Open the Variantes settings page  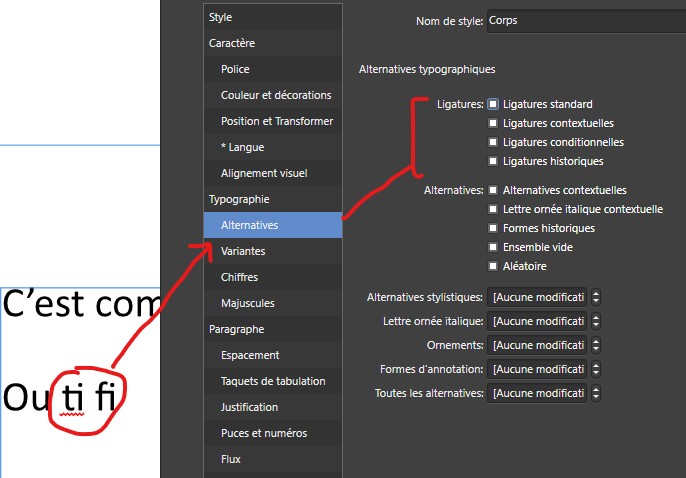(273, 251)
